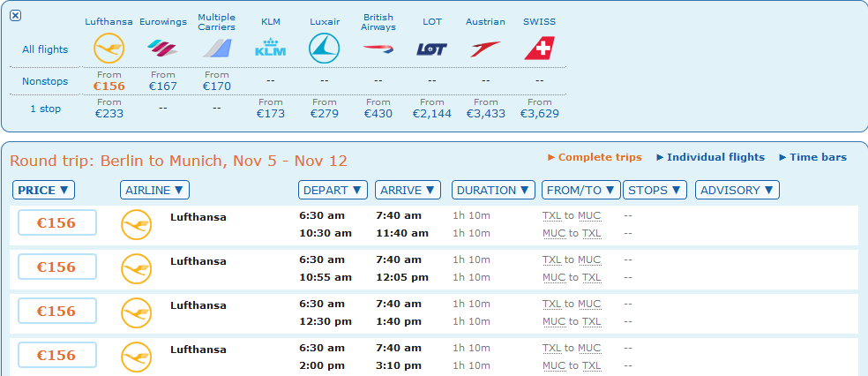Image resolution: width=868 pixels, height=376 pixels.
Task: Select the Luxair circular logo
Action: [324, 49]
